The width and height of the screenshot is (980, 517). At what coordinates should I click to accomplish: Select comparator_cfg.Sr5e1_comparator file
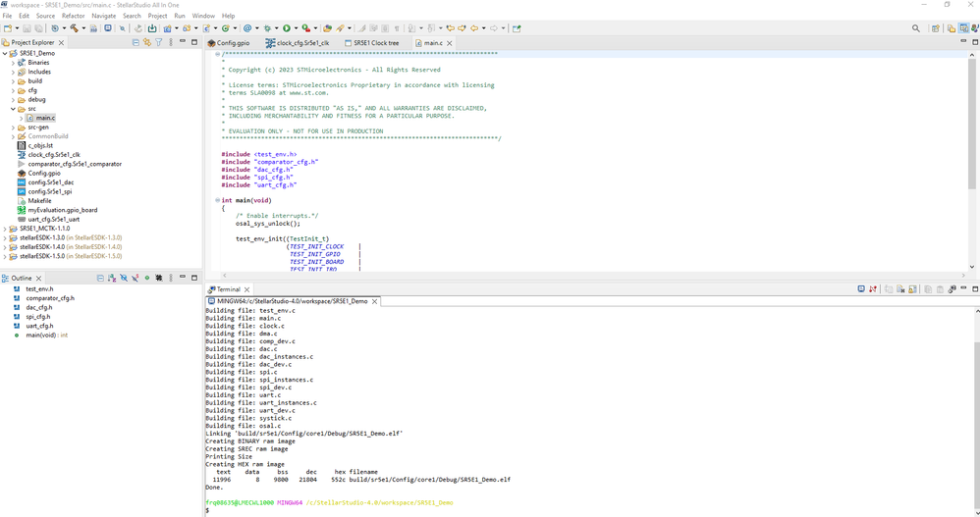click(x=75, y=164)
